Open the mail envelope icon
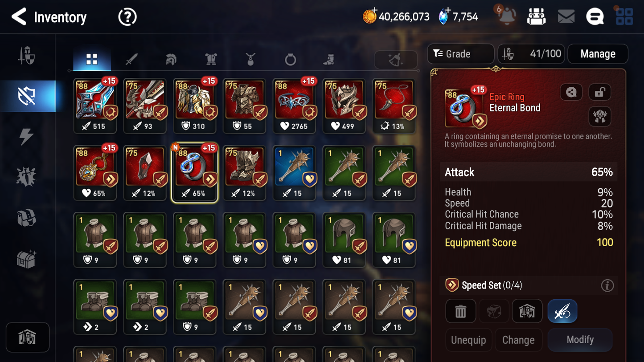Viewport: 644px width, 362px height. pos(566,17)
